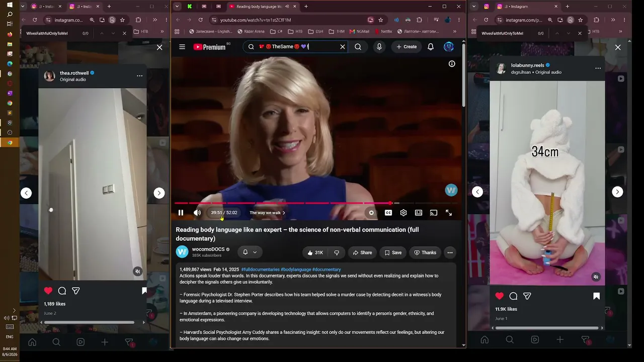
Task: Go to next post in lolabunny.reels viewer
Action: 617,192
